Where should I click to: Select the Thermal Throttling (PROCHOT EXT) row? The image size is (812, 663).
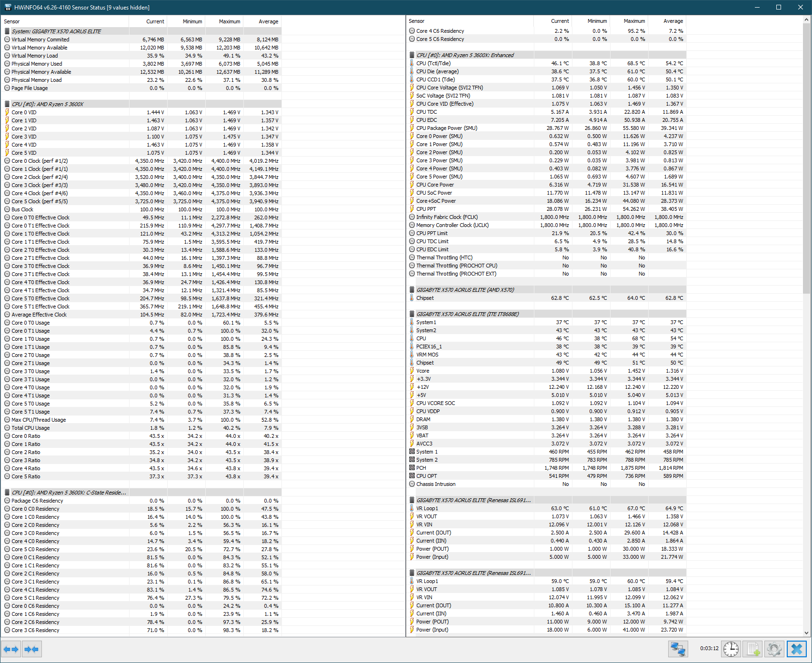click(x=547, y=274)
